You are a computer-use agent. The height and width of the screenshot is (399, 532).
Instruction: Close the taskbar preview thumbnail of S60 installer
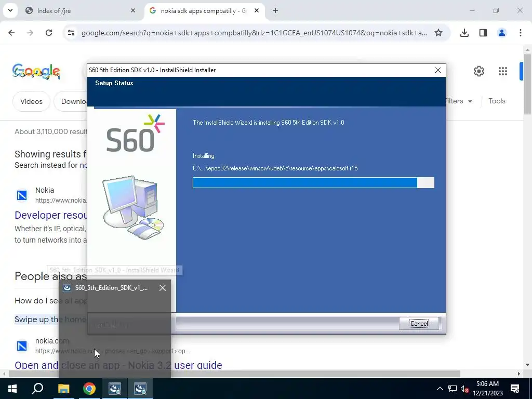(x=163, y=288)
